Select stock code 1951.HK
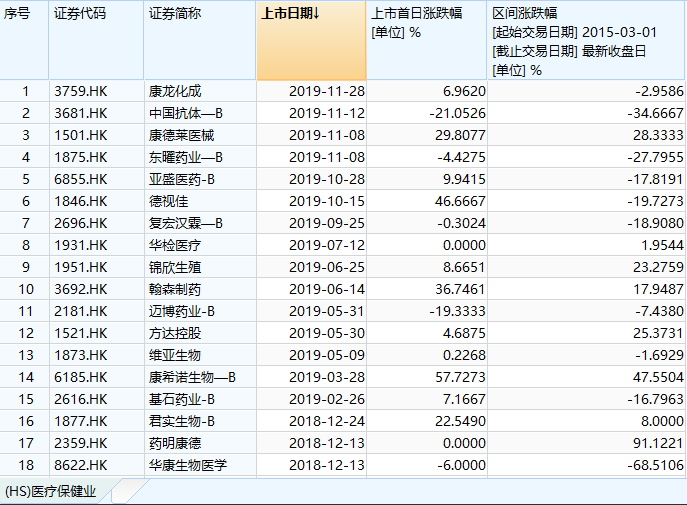The image size is (687, 505). 81,267
